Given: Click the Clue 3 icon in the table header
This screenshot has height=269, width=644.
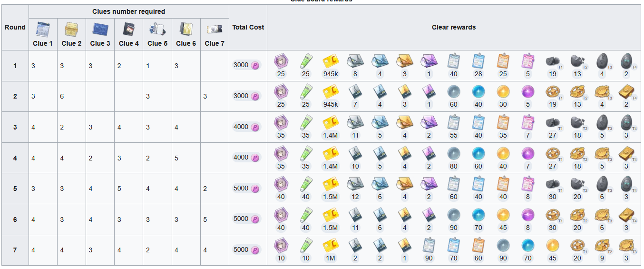Looking at the screenshot, I should [x=100, y=30].
